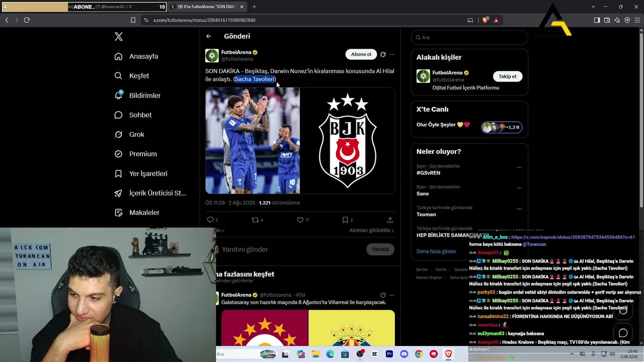This screenshot has width=644, height=362.
Task: Close the FutbolArena browser tab
Action: click(x=242, y=7)
